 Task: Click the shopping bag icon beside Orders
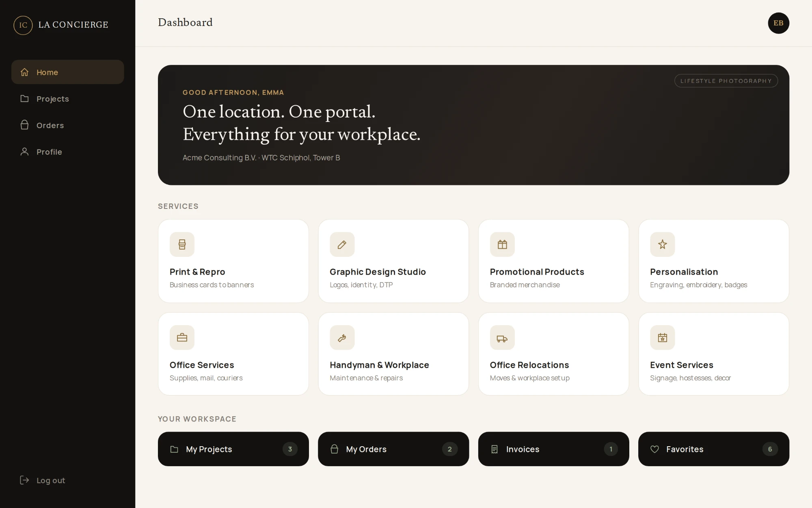(24, 125)
